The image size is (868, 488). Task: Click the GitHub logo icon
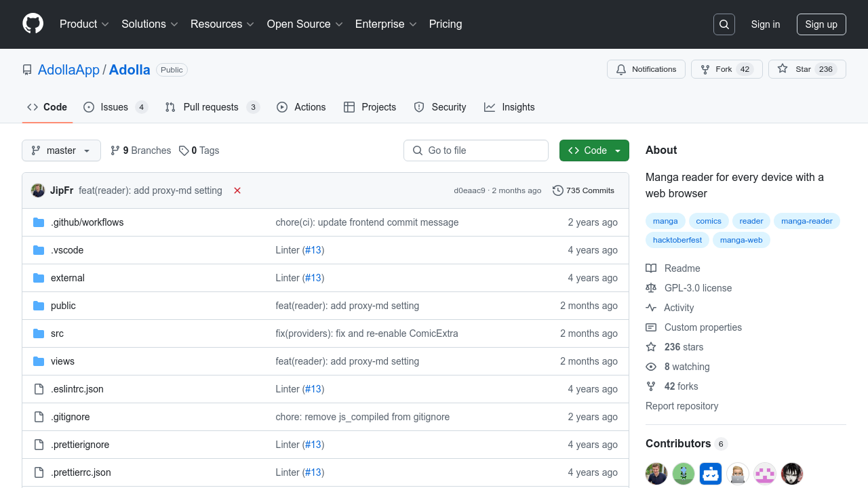click(33, 24)
